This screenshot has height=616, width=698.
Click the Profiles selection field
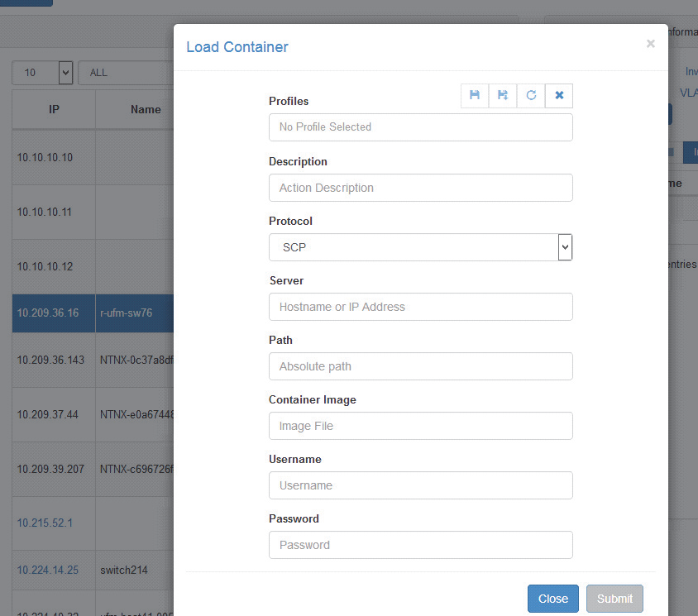[x=420, y=127]
